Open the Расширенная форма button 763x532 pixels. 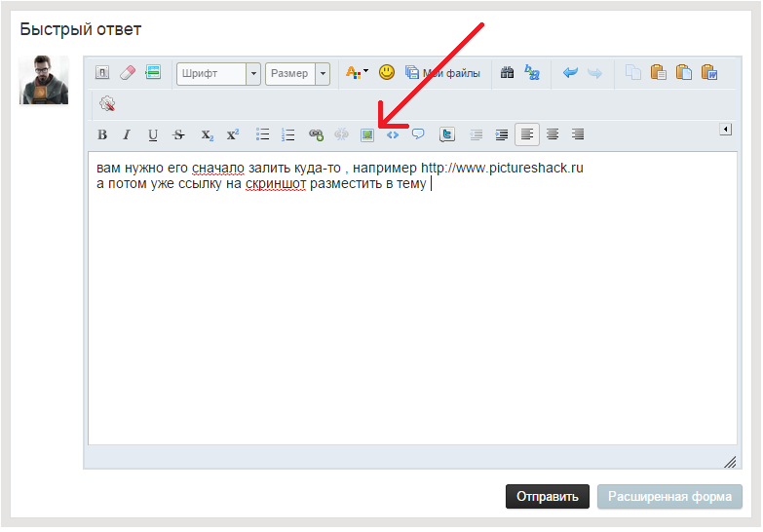click(669, 497)
